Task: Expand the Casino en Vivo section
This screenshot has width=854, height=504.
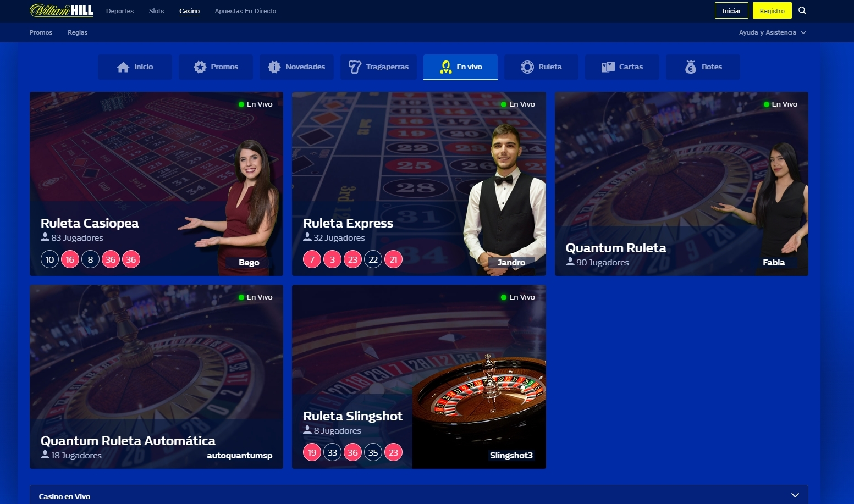Action: [x=418, y=495]
